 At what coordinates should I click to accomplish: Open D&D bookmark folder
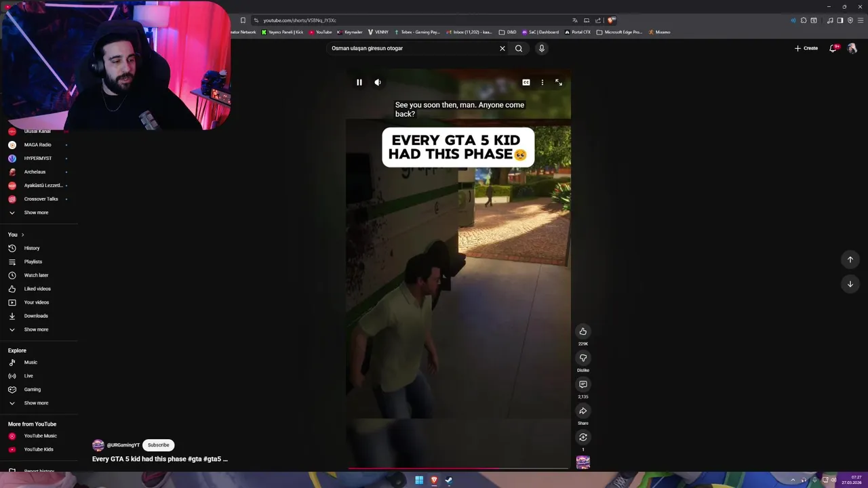pos(508,33)
